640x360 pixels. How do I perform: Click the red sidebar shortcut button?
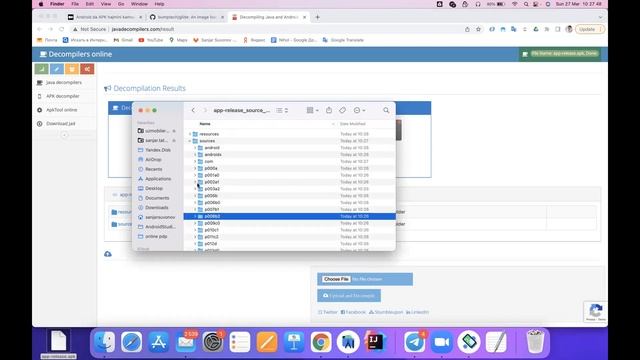click(87, 69)
